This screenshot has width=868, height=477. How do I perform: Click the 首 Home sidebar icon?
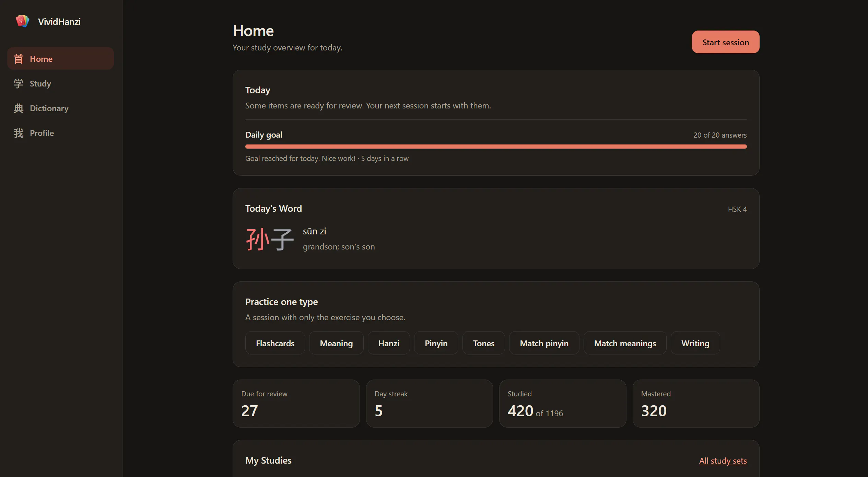pos(19,59)
